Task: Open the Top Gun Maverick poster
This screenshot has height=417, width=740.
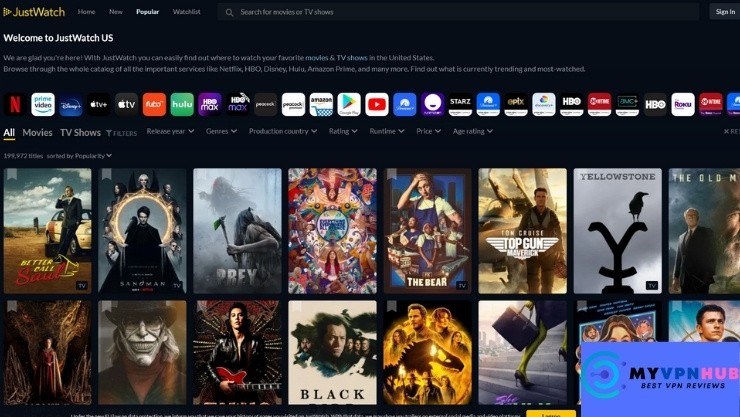Action: 522,230
